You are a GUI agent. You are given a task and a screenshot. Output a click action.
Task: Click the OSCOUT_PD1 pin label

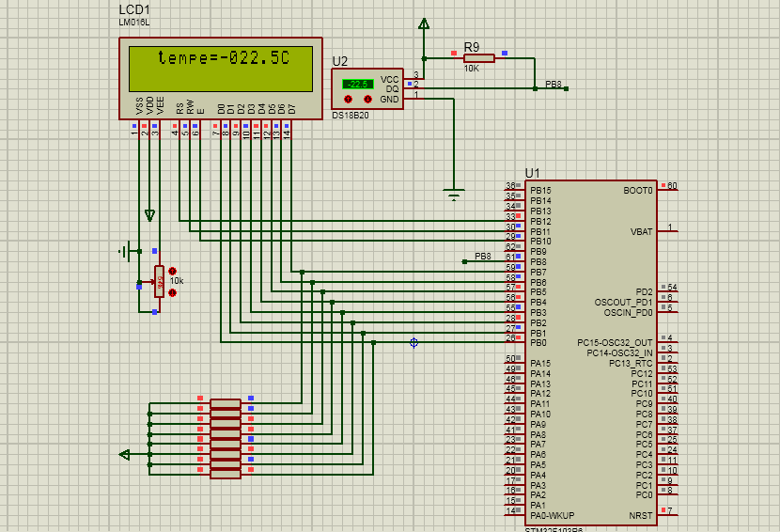623,303
